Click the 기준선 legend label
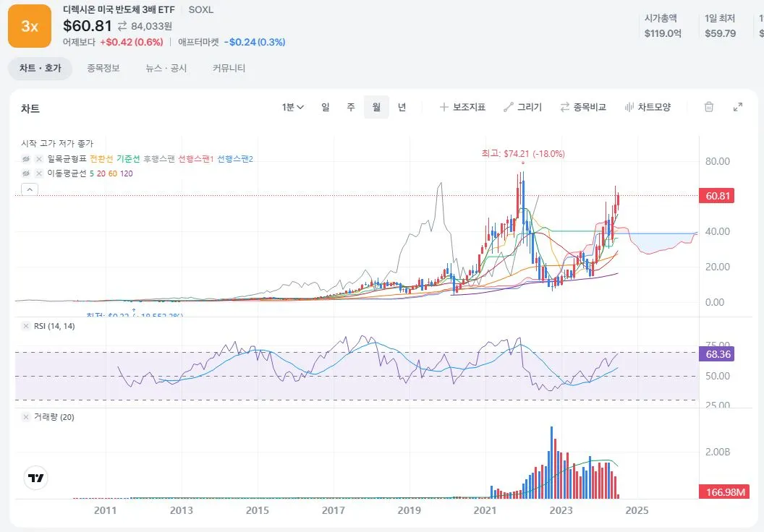 (x=128, y=159)
